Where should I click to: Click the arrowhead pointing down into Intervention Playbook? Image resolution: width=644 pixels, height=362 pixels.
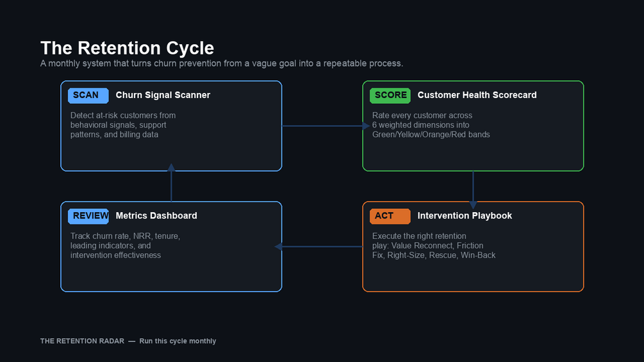(473, 203)
